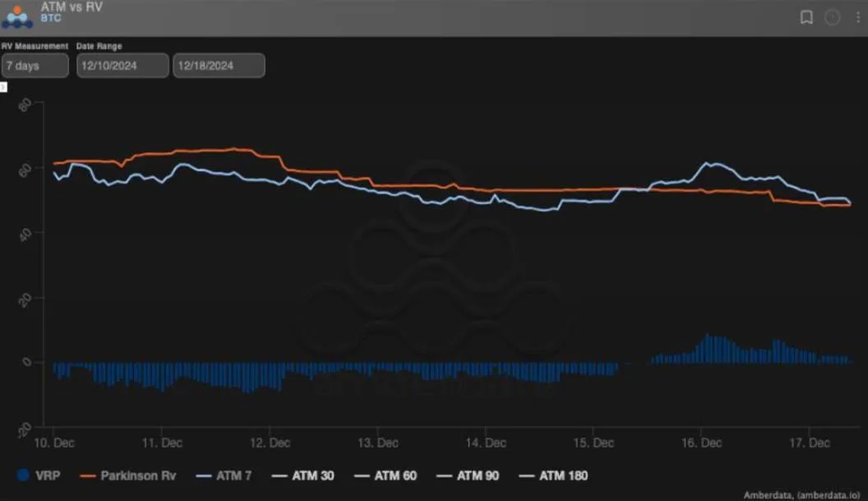Expand the small side panel arrow
Screen dimensions: 868x501
(3, 87)
